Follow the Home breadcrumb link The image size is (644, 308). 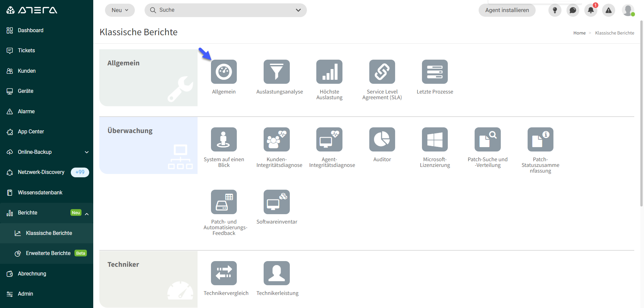tap(579, 33)
